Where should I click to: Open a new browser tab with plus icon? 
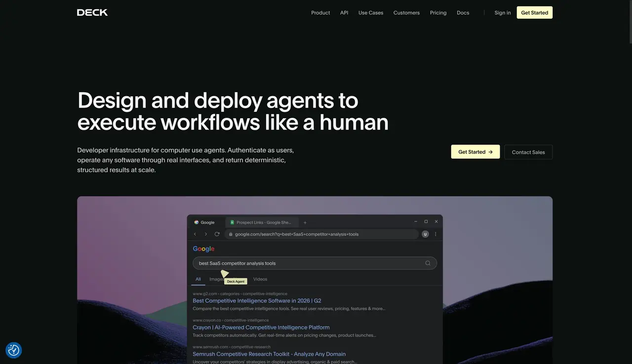tap(305, 222)
